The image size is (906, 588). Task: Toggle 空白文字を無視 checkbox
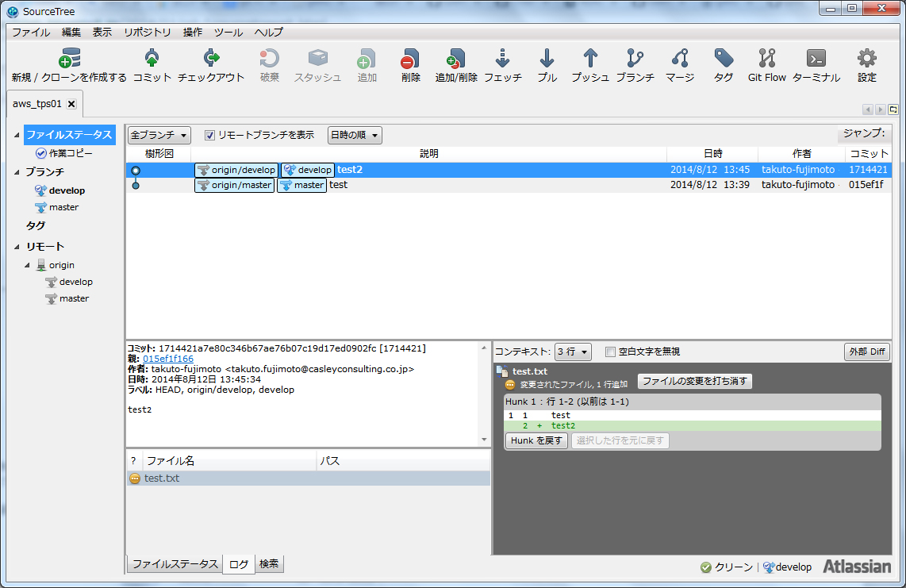[x=610, y=352]
